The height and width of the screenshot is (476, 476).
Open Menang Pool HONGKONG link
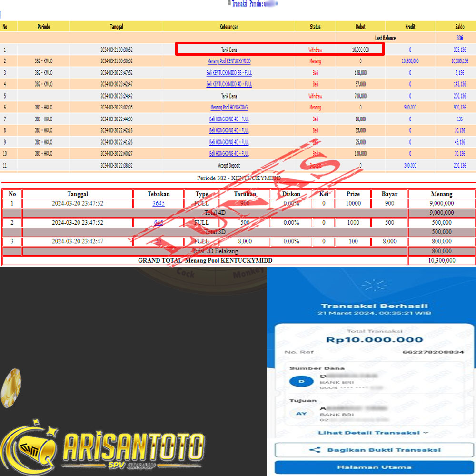[229, 108]
